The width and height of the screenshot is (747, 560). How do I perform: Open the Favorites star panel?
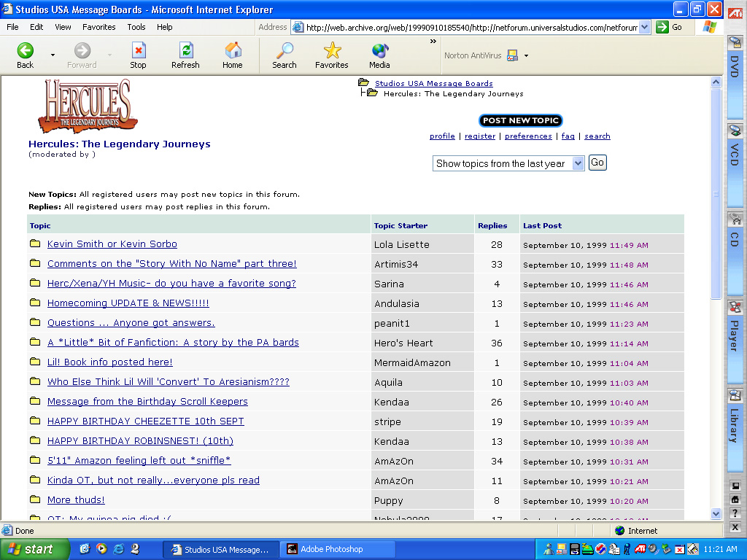click(x=332, y=55)
